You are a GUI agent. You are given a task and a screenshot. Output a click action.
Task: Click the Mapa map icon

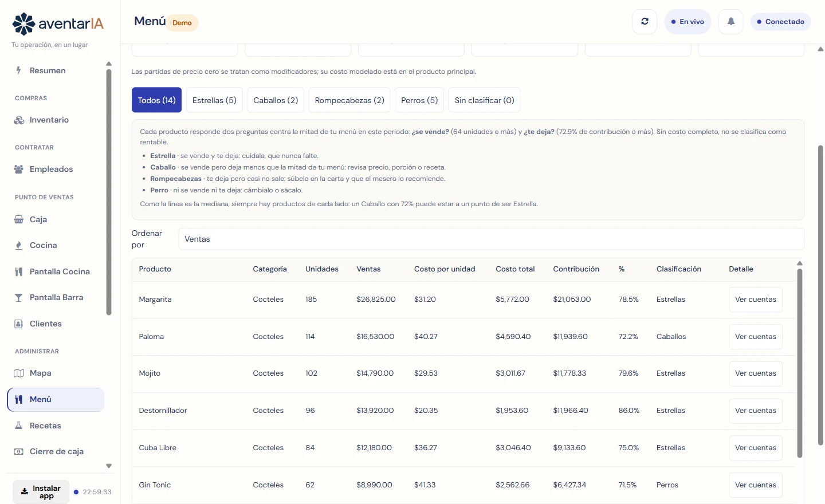click(19, 373)
